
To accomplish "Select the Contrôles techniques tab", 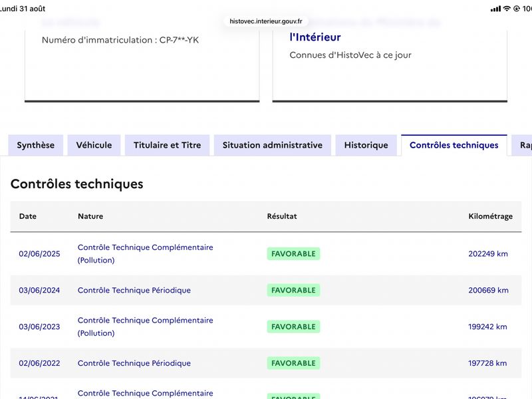I will tap(454, 145).
